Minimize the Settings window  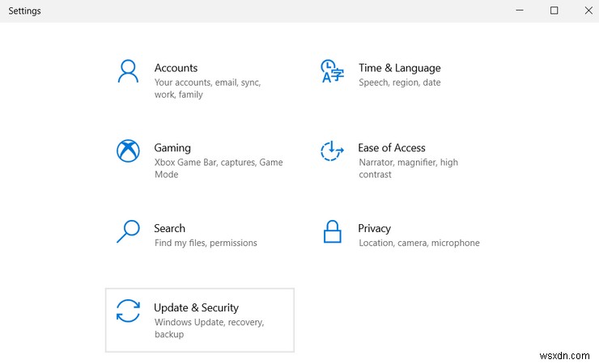click(520, 11)
